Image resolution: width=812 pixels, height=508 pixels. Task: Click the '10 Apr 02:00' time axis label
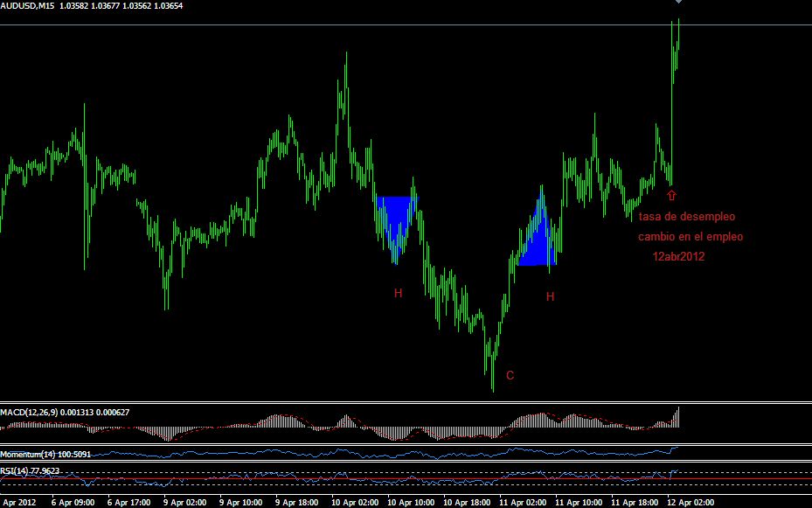click(x=353, y=503)
